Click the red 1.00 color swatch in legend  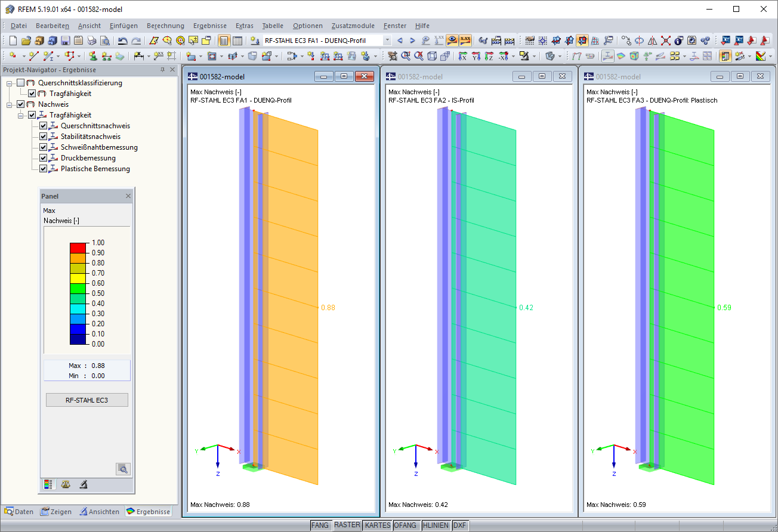click(x=79, y=248)
